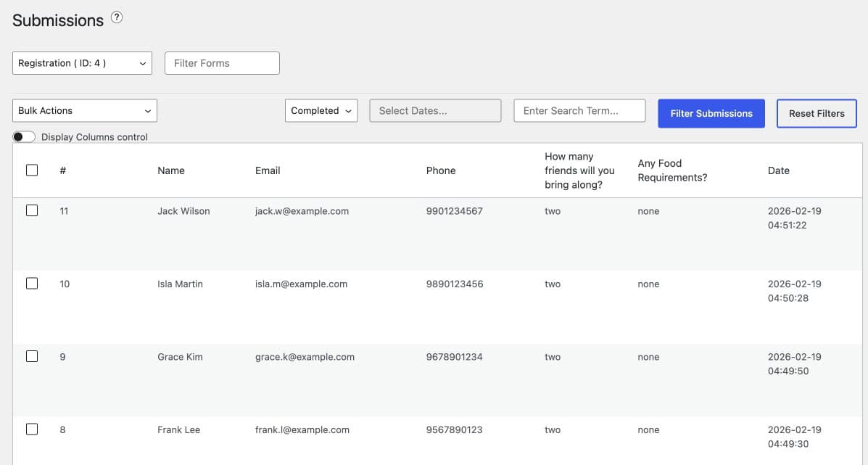Click submission number 11
Viewport: 868px width, 465px height.
coord(64,211)
